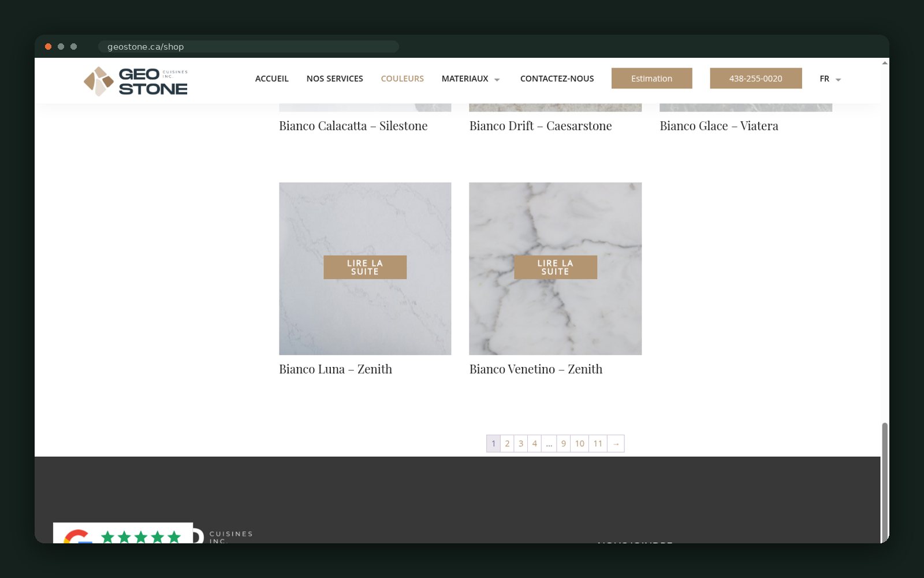Screen dimensions: 924x578
Task: Click the Google five-star reviews badge
Action: point(123,533)
